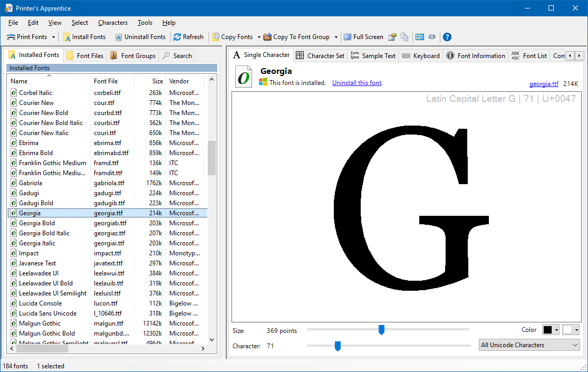Refresh the font list
The height and width of the screenshot is (372, 588).
point(188,37)
